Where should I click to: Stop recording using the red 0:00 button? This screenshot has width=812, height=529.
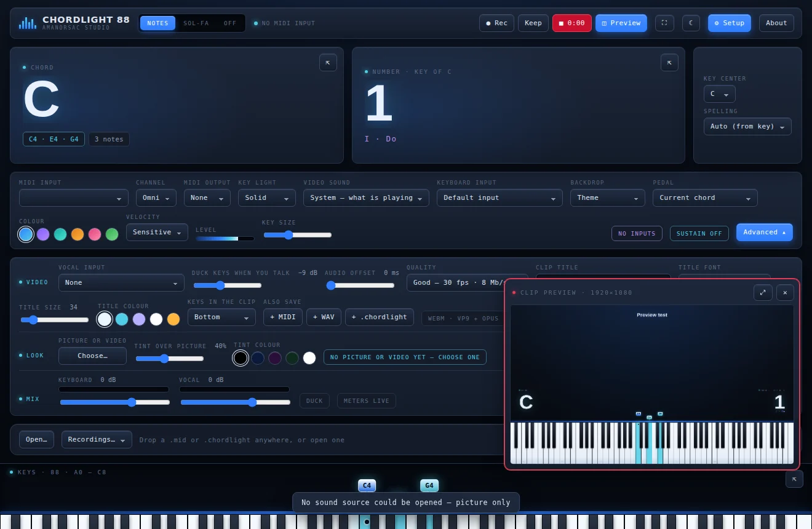tap(572, 23)
